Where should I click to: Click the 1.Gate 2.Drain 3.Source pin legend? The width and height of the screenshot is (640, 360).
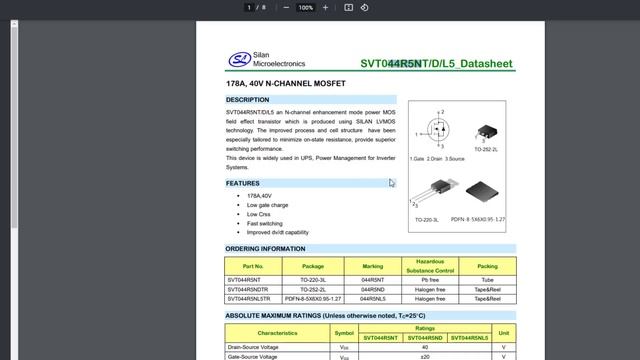click(437, 159)
